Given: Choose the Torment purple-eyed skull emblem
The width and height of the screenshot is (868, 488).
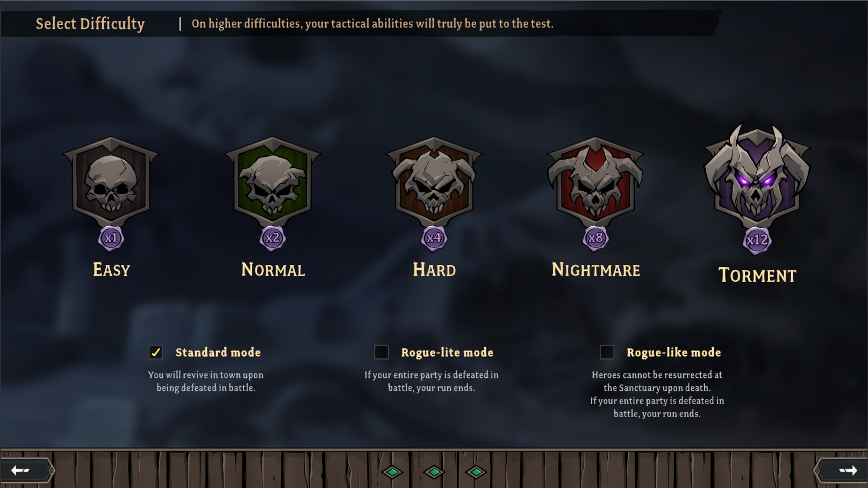Looking at the screenshot, I should click(757, 177).
